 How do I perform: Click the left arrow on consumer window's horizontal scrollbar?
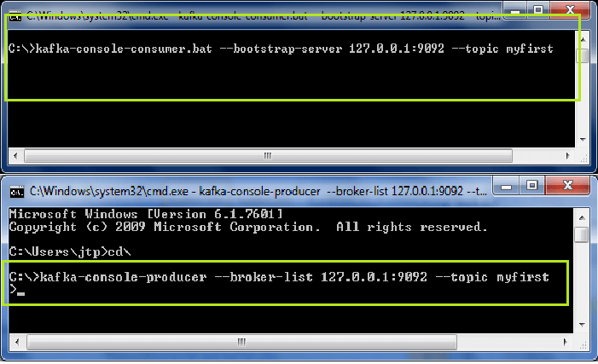point(15,156)
